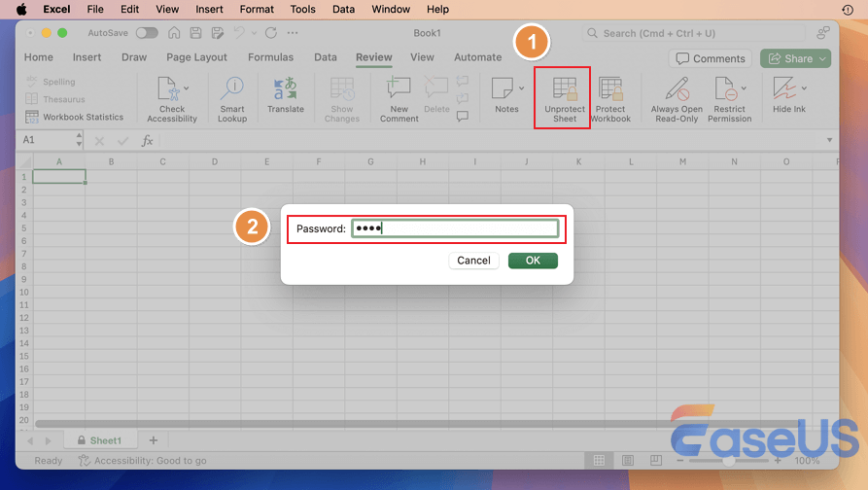Image resolution: width=868 pixels, height=490 pixels.
Task: Open the Draw ribbon tab
Action: point(134,57)
